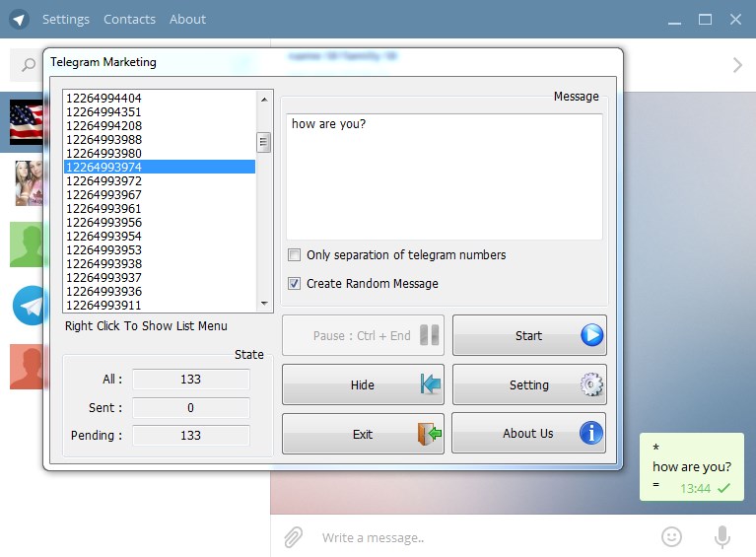
Task: Open the green silhouette avatar chat
Action: (27, 244)
